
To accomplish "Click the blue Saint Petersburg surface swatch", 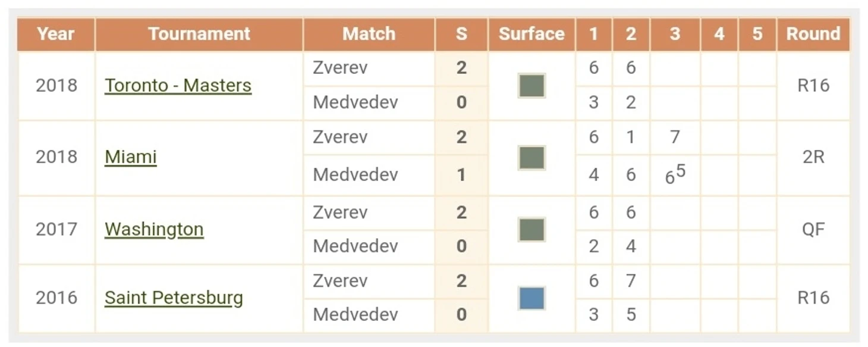I will click(x=532, y=298).
